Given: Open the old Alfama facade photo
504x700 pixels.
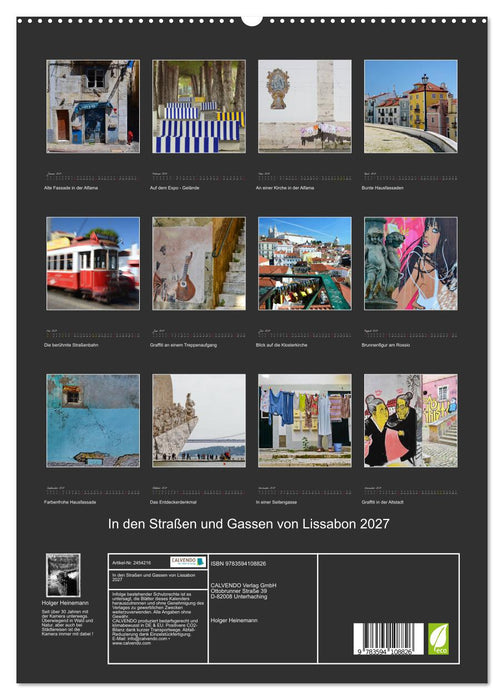Looking at the screenshot, I should click(x=93, y=106).
